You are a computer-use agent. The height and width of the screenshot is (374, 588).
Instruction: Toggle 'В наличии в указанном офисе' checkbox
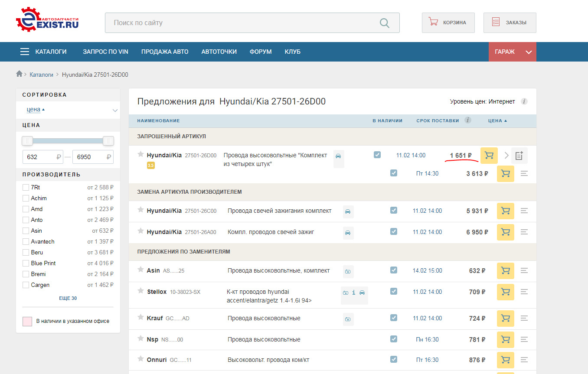click(27, 321)
